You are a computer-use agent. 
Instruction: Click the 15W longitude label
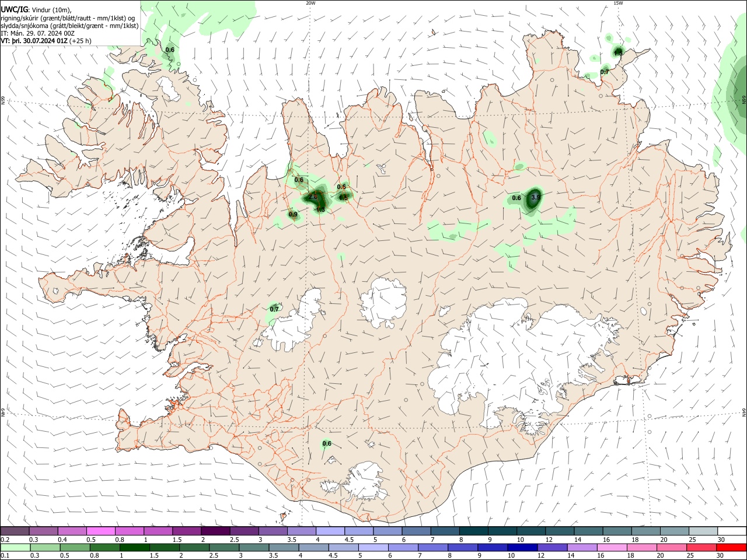[x=618, y=3]
